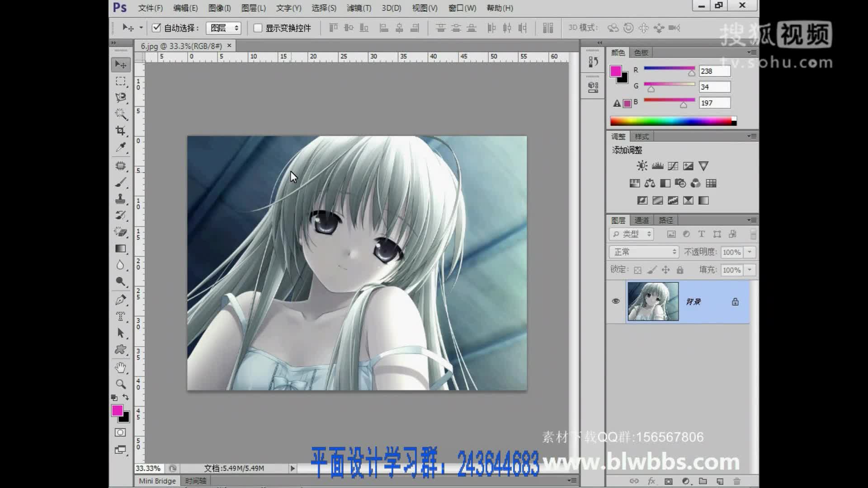Screen dimensions: 868x488
Task: Add a Color Balance adjustment
Action: 650,183
